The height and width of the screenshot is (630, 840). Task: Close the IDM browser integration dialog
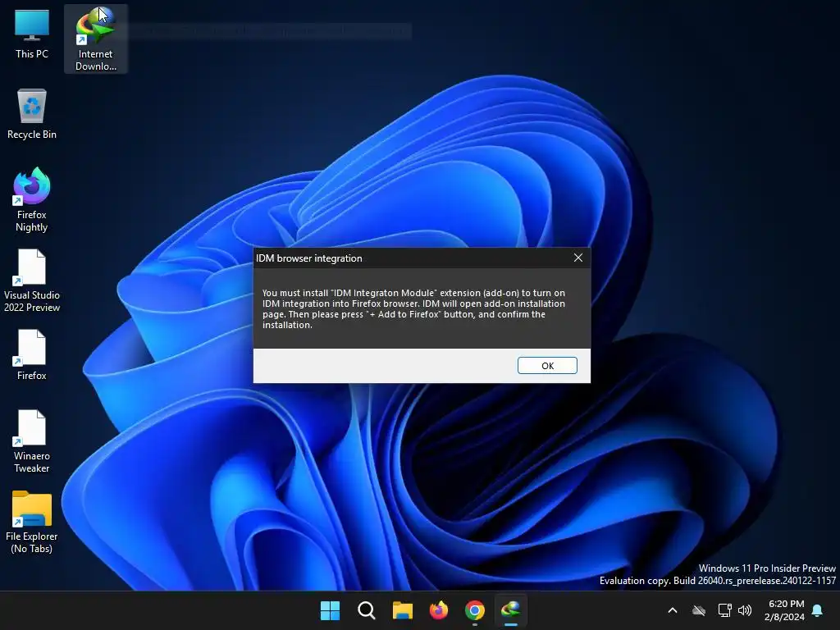pyautogui.click(x=578, y=258)
